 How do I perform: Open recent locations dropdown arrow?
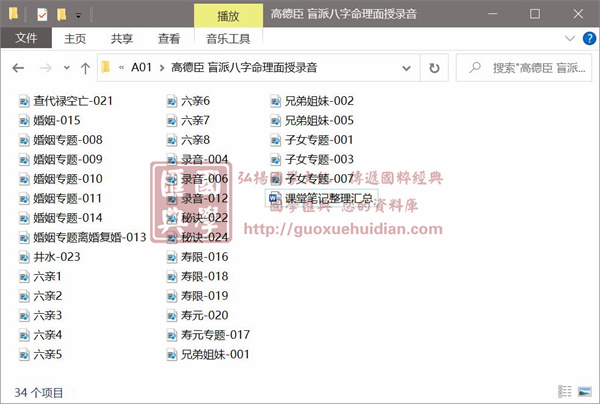pyautogui.click(x=67, y=68)
